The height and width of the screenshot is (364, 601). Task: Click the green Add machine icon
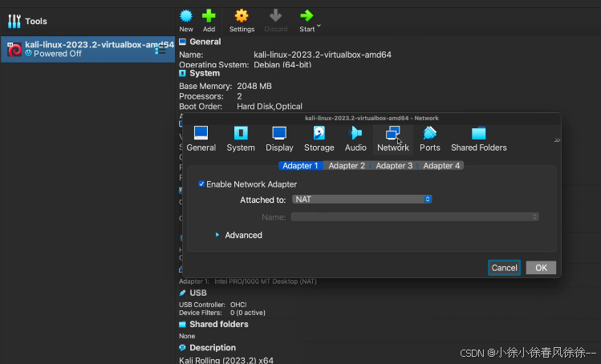tap(209, 16)
